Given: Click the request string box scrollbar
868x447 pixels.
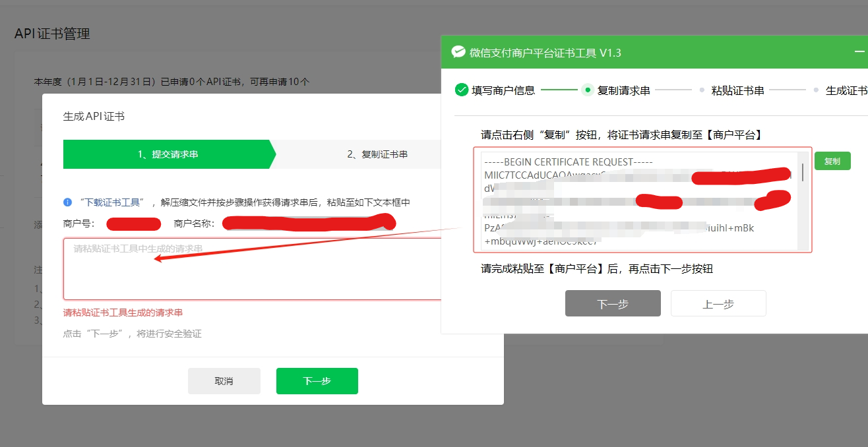Looking at the screenshot, I should tap(803, 173).
